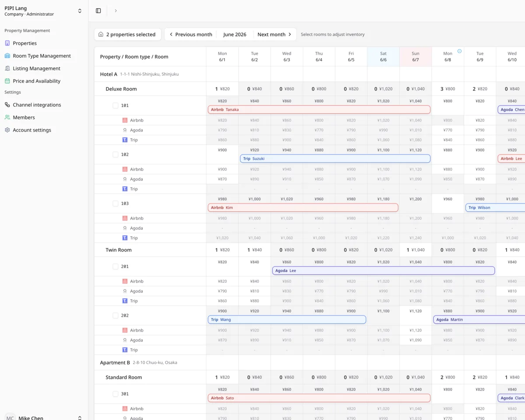The image size is (525, 420).
Task: Open the PIPI Lang company switcher
Action: coord(43,11)
